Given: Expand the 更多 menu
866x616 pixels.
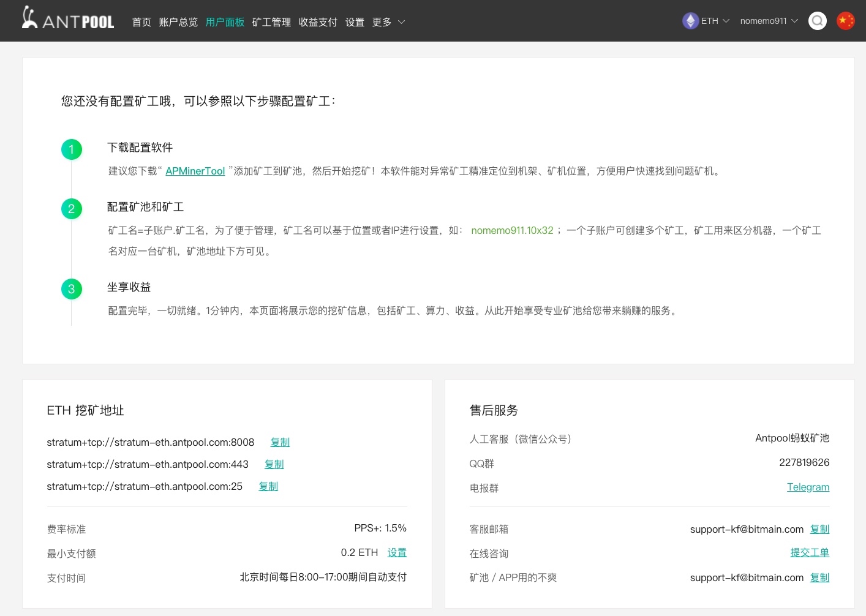Looking at the screenshot, I should [389, 22].
